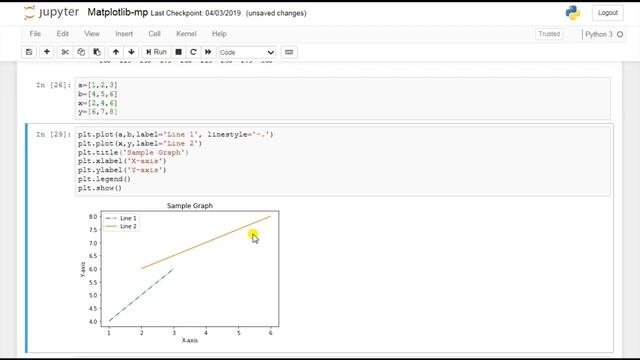Cut selected cells with scissors icon
The width and height of the screenshot is (640, 360).
[65, 52]
